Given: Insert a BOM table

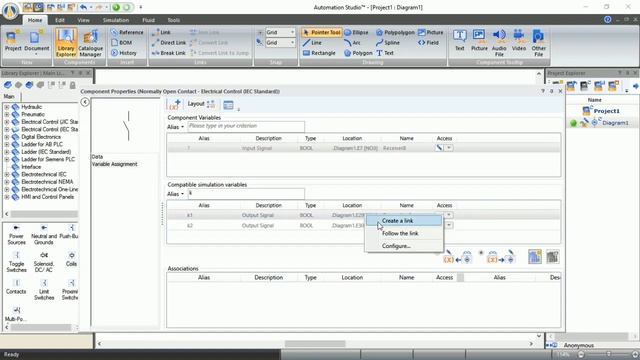Looking at the screenshot, I should click(122, 42).
